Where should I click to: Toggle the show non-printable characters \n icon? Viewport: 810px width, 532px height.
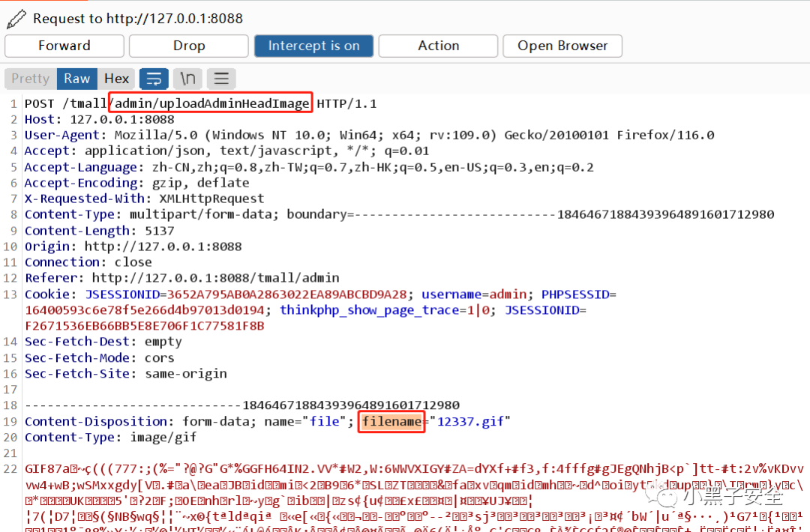[187, 79]
